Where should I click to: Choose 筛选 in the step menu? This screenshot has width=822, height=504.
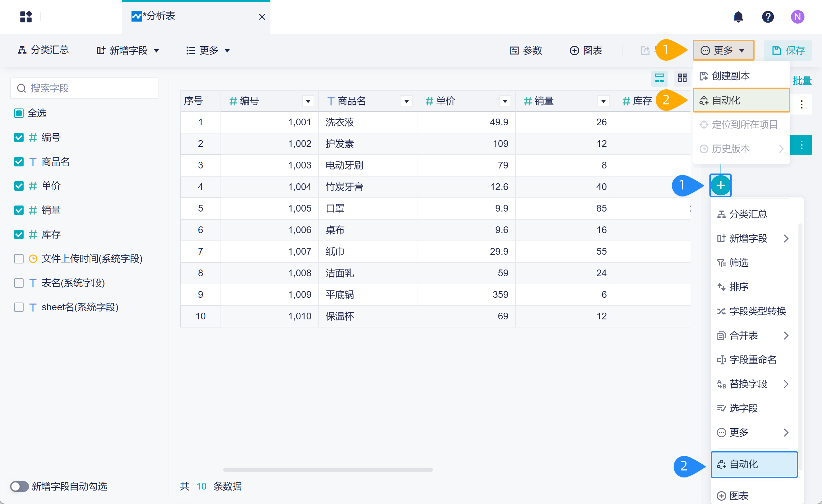click(754, 262)
